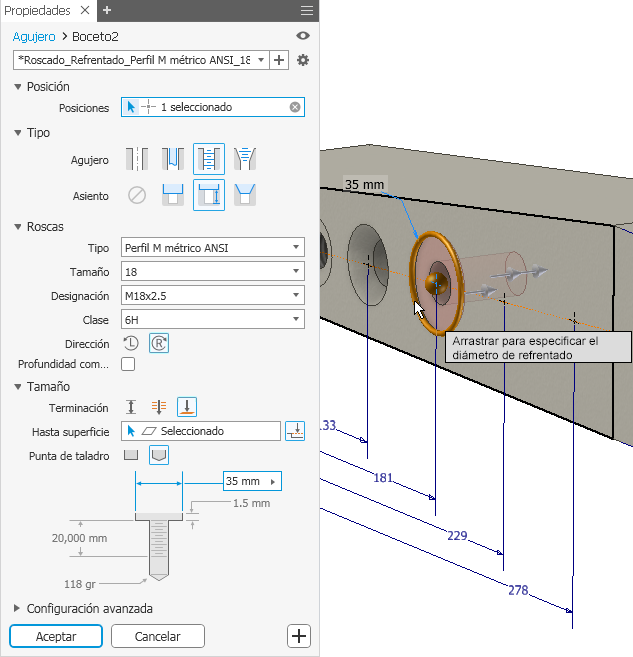This screenshot has height=657, width=633.
Task: Collapse the Tipo section
Action: [x=18, y=133]
